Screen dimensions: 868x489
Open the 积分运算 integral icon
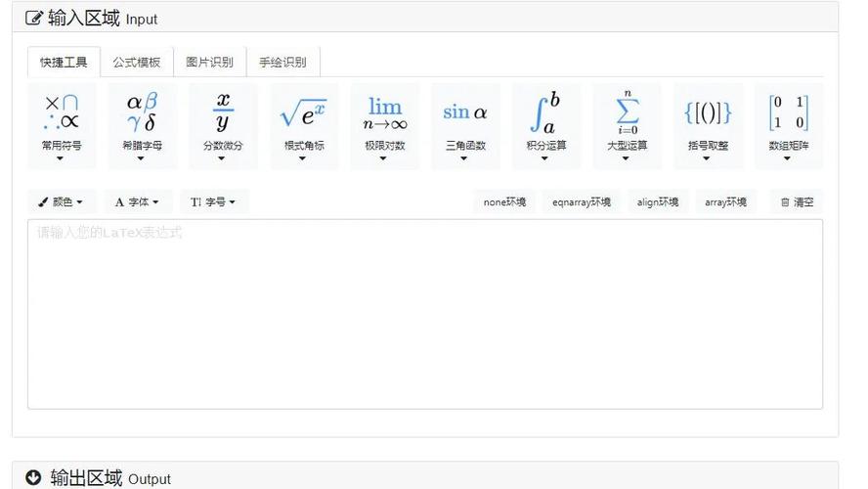pos(545,125)
